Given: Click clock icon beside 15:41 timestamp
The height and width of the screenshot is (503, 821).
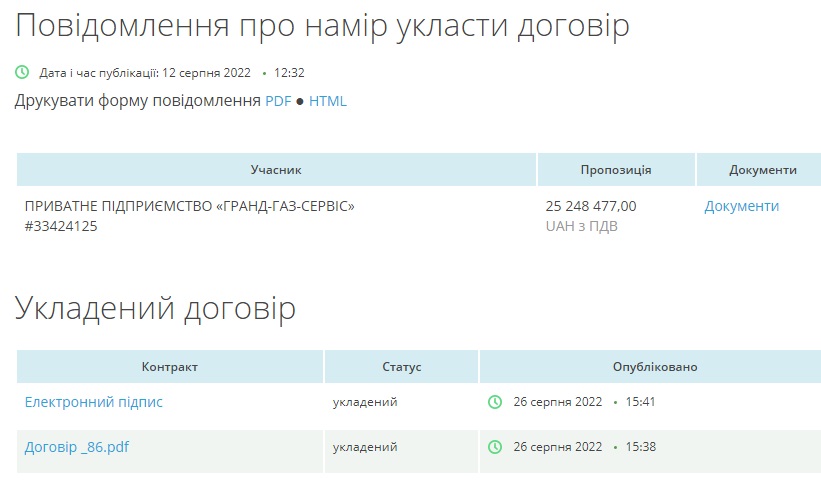Looking at the screenshot, I should [495, 402].
